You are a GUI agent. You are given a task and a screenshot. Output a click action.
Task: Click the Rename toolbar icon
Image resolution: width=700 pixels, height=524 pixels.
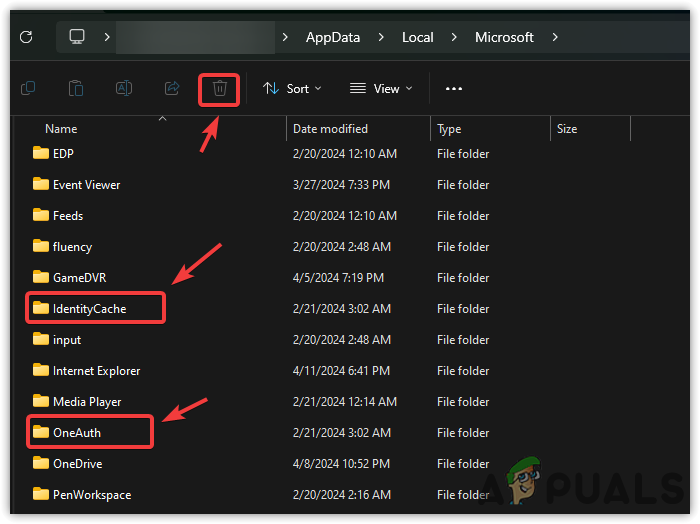pyautogui.click(x=124, y=88)
